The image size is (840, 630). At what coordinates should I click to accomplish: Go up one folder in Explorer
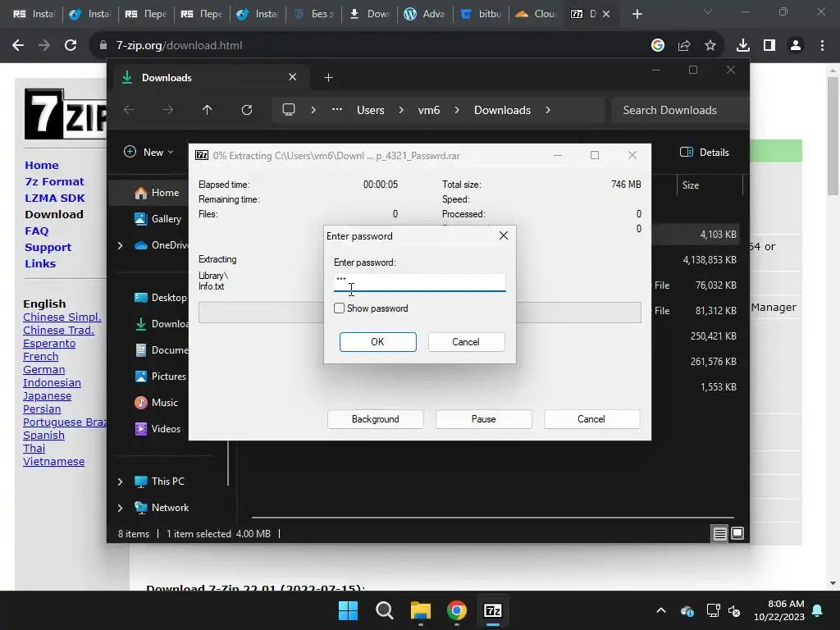coord(208,110)
